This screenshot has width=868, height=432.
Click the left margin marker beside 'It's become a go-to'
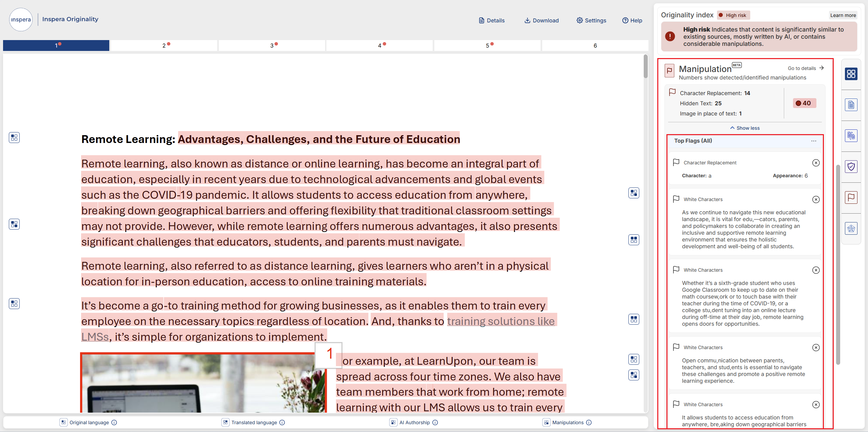(x=14, y=304)
